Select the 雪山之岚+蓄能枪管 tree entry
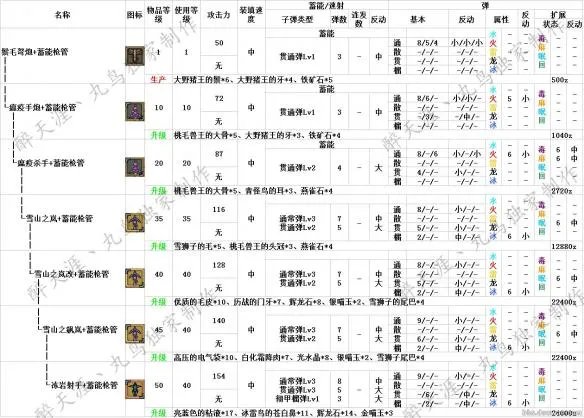 pyautogui.click(x=59, y=218)
